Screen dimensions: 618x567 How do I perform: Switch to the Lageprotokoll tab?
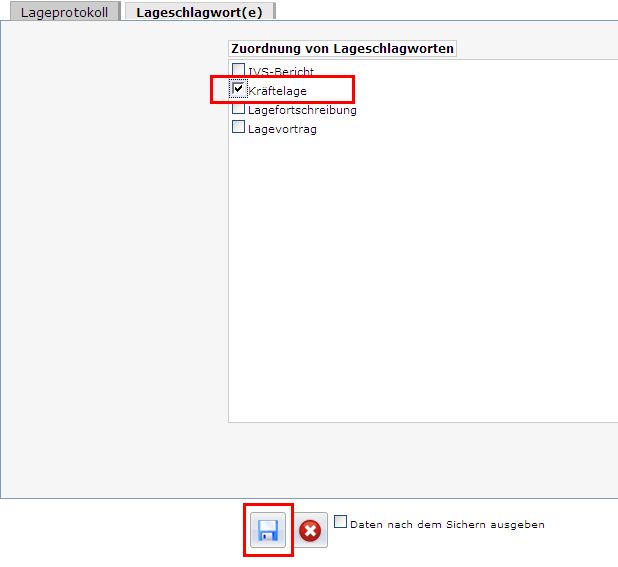pyautogui.click(x=65, y=12)
